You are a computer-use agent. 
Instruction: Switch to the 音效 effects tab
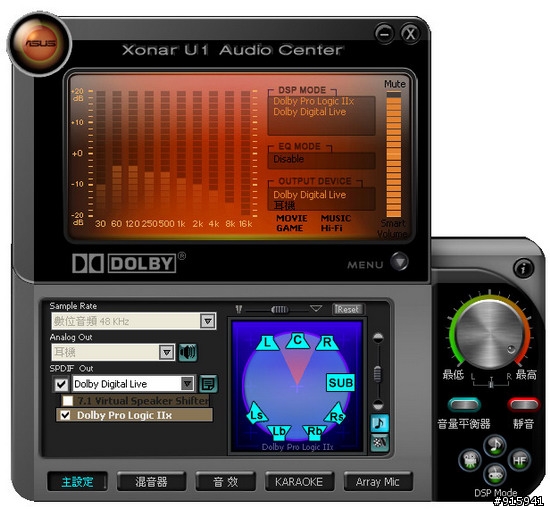226,482
